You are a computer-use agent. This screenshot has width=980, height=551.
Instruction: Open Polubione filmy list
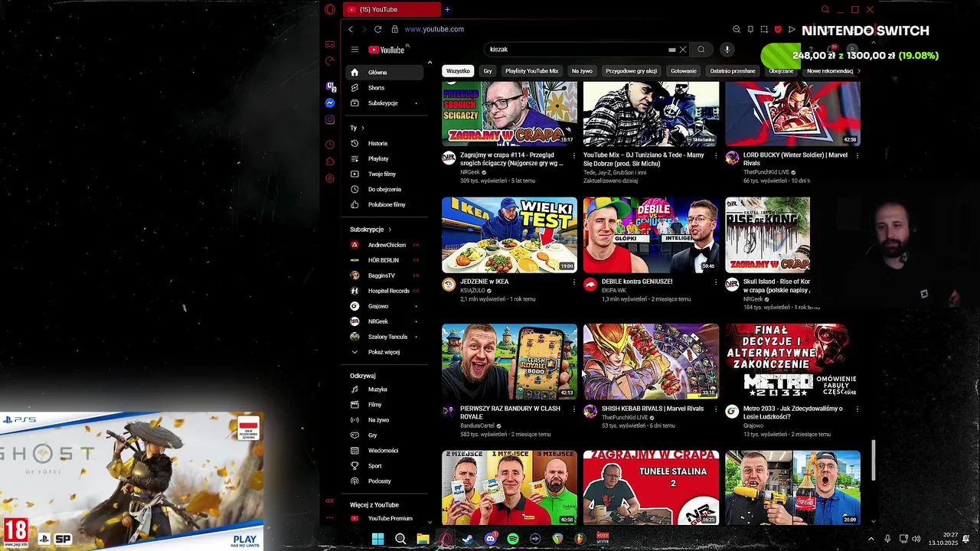point(384,204)
